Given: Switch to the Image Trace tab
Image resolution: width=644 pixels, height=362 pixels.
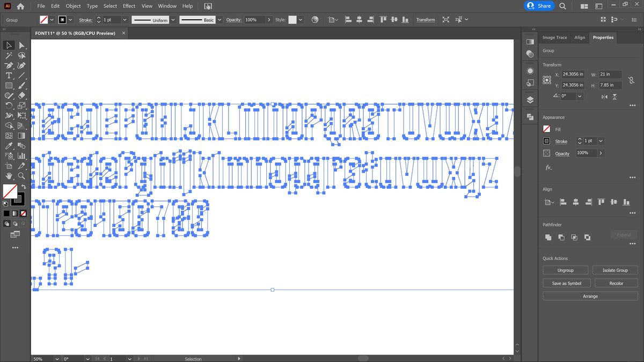Looking at the screenshot, I should click(554, 38).
